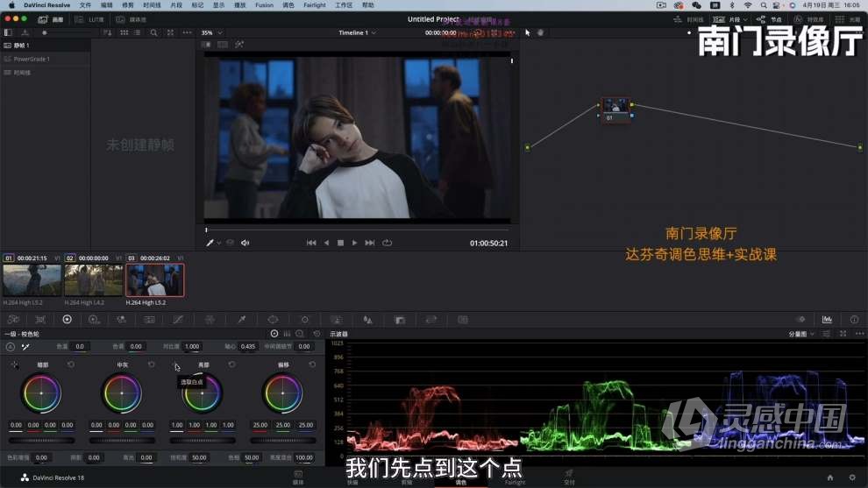Open the Fusion menu
Viewport: 868px width, 488px height.
tap(264, 5)
